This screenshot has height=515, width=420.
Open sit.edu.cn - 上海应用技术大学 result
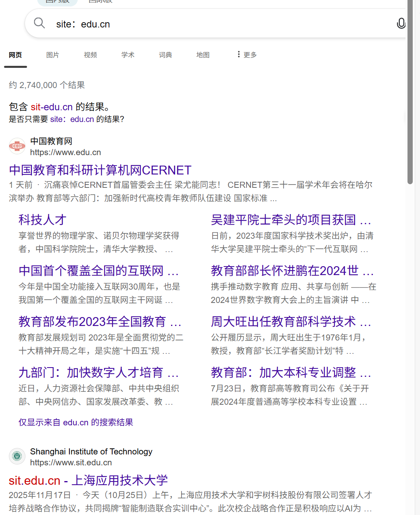coord(88,480)
